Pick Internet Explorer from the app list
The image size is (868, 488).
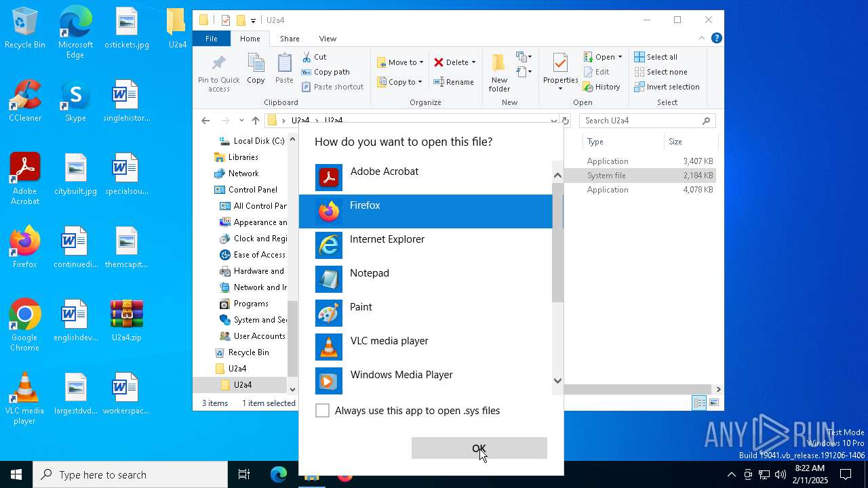point(426,245)
